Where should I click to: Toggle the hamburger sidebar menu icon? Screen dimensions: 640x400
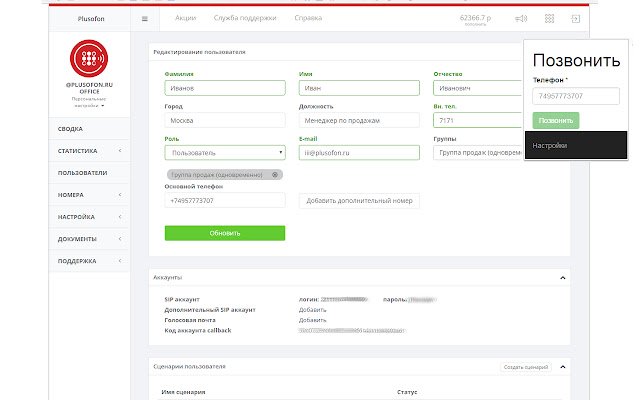[144, 19]
